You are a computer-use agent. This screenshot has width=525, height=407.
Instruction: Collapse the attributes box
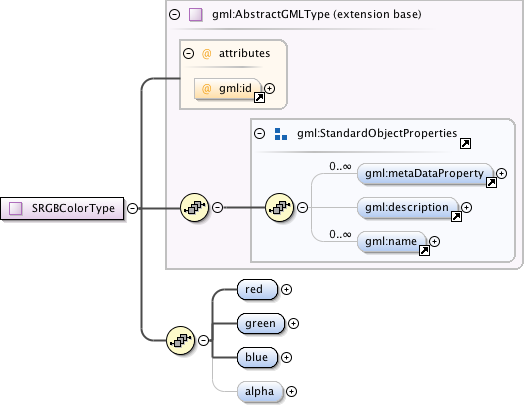coord(189,54)
